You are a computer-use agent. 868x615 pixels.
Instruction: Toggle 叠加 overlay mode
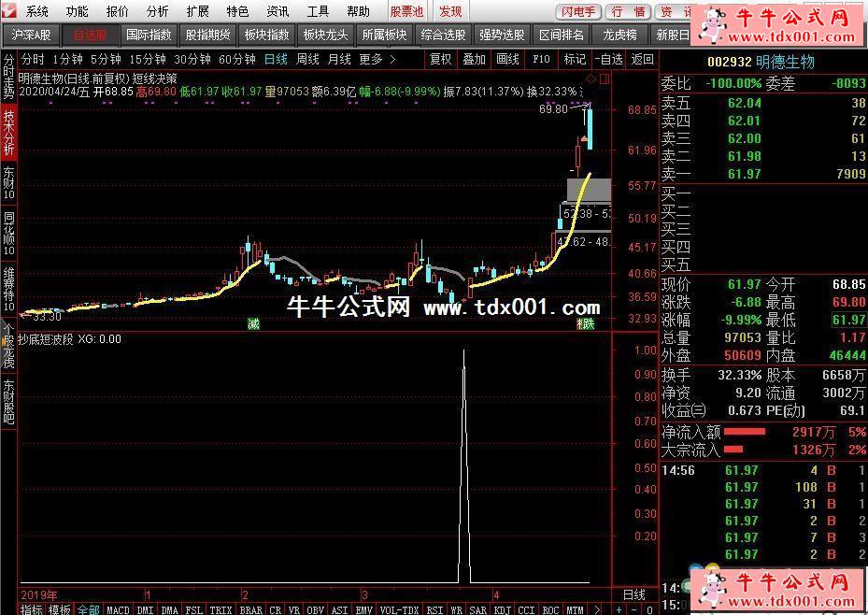tap(474, 59)
